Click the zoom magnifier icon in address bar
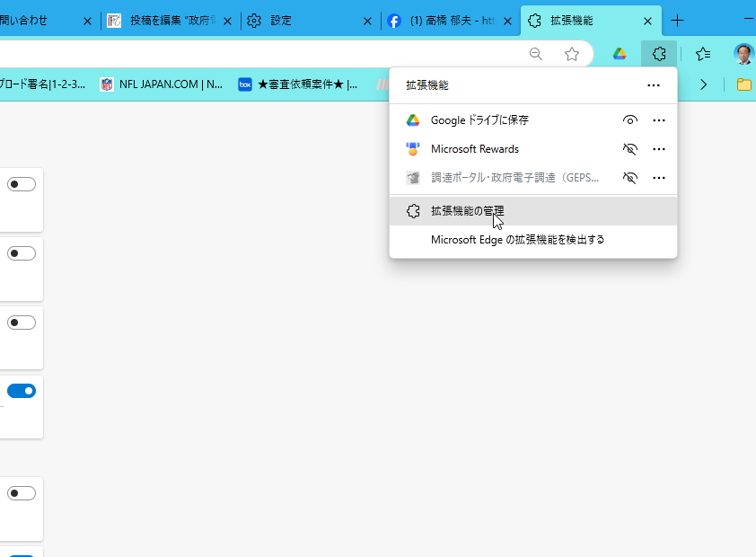 [x=536, y=54]
